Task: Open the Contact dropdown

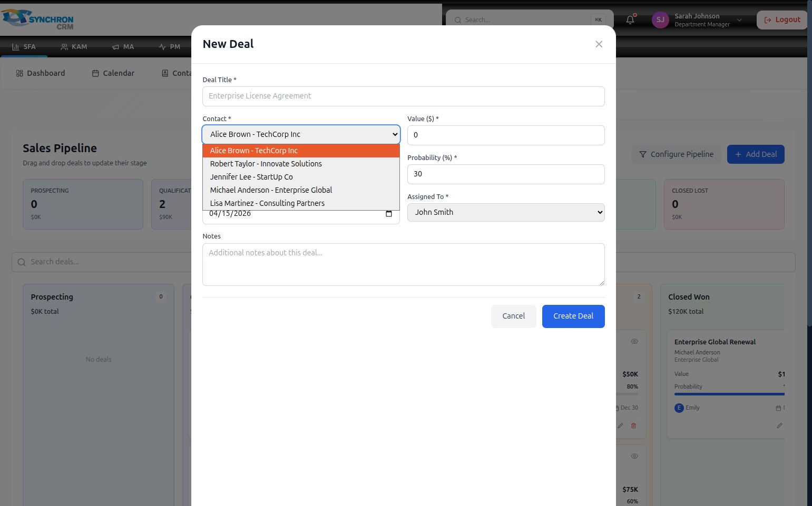Action: 301,134
